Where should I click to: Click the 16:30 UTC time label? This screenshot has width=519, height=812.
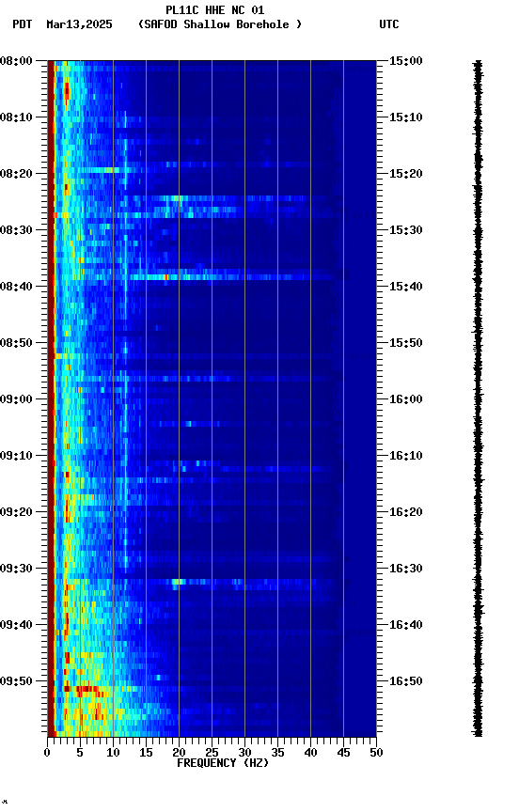pyautogui.click(x=405, y=569)
